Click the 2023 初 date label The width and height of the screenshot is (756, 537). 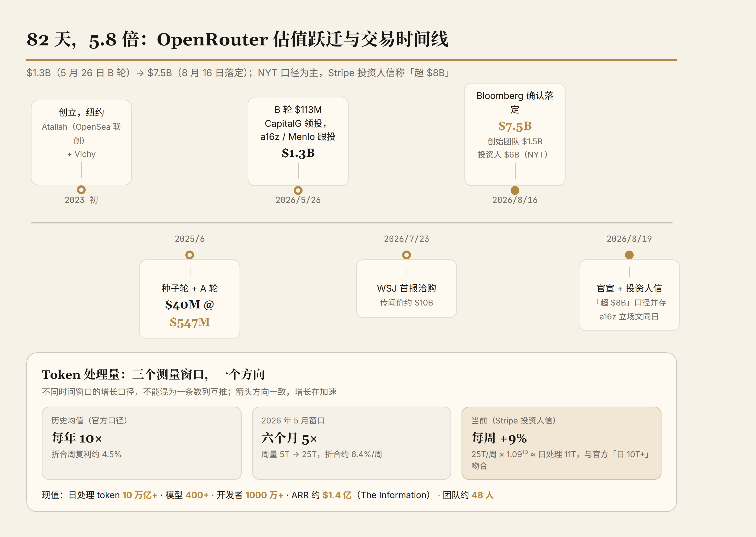pos(81,200)
